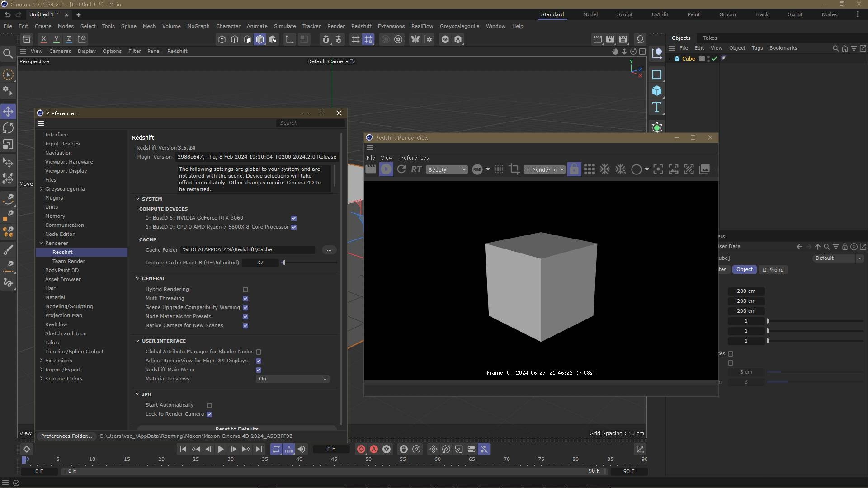
Task: Open Material Previews dropdown
Action: tap(292, 379)
